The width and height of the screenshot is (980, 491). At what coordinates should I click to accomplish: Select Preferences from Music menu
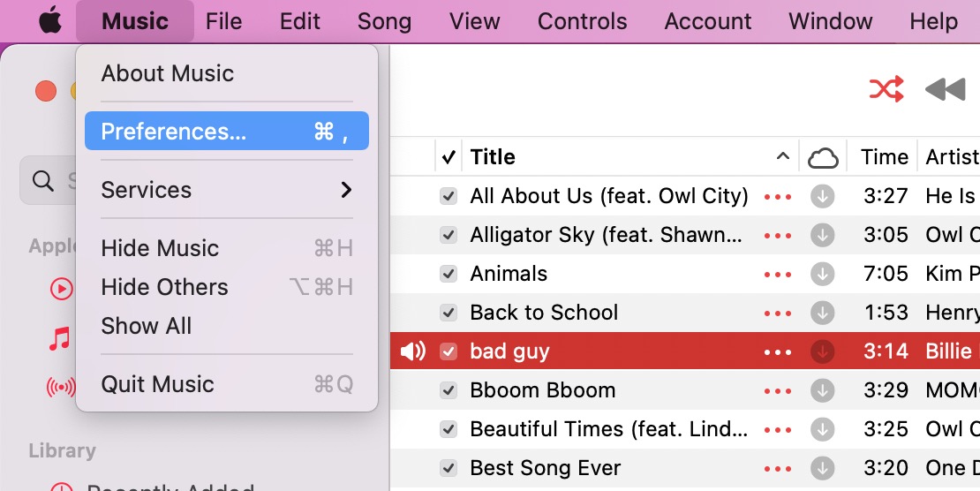(226, 132)
